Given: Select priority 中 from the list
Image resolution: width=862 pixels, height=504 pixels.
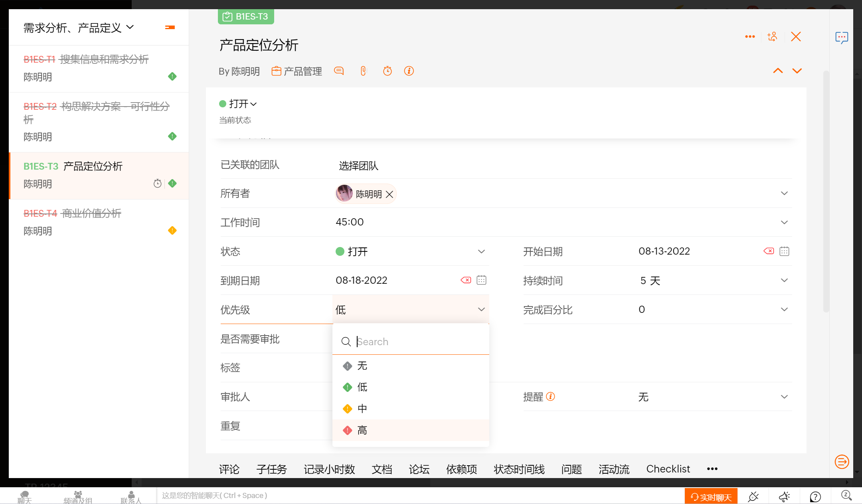Looking at the screenshot, I should 362,409.
